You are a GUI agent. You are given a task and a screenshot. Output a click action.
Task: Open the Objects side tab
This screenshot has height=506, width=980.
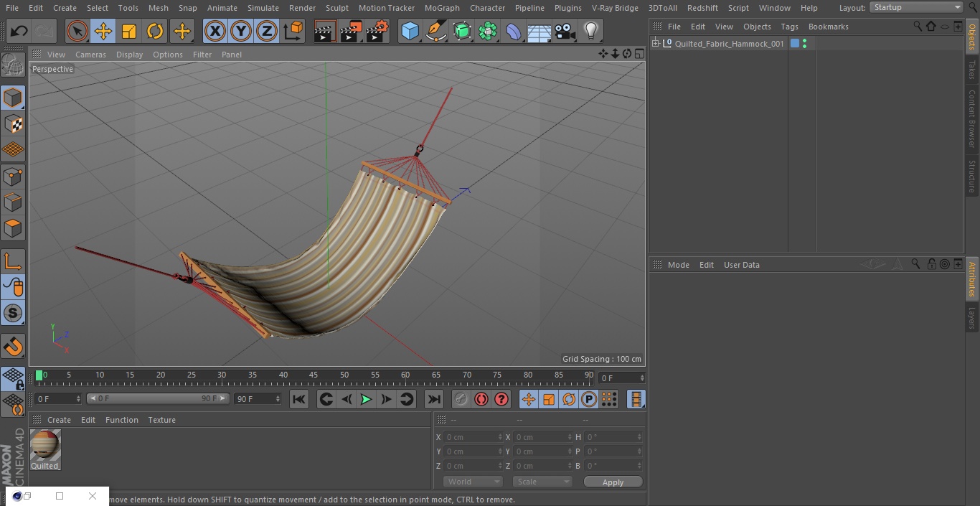pos(972,37)
